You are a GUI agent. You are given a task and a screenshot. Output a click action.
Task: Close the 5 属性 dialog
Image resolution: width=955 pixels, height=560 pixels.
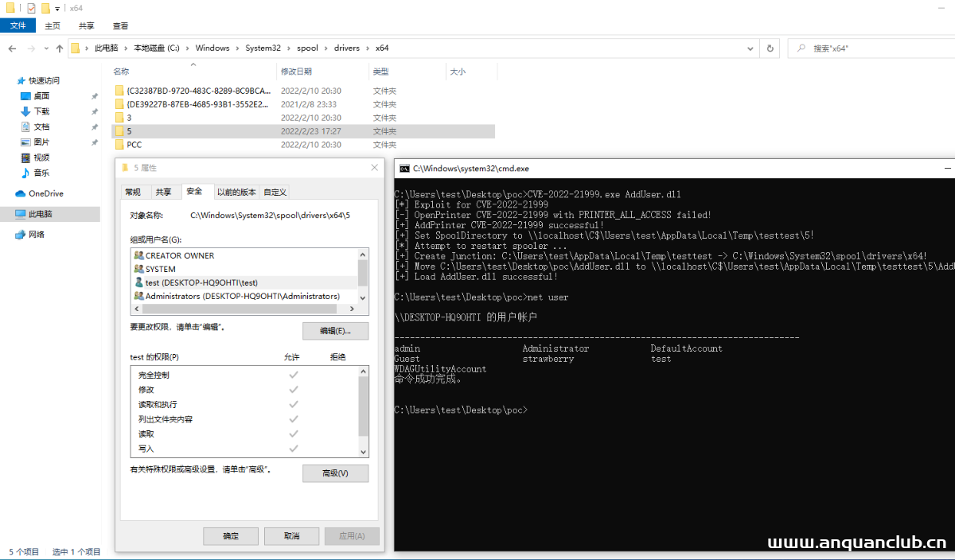375,168
